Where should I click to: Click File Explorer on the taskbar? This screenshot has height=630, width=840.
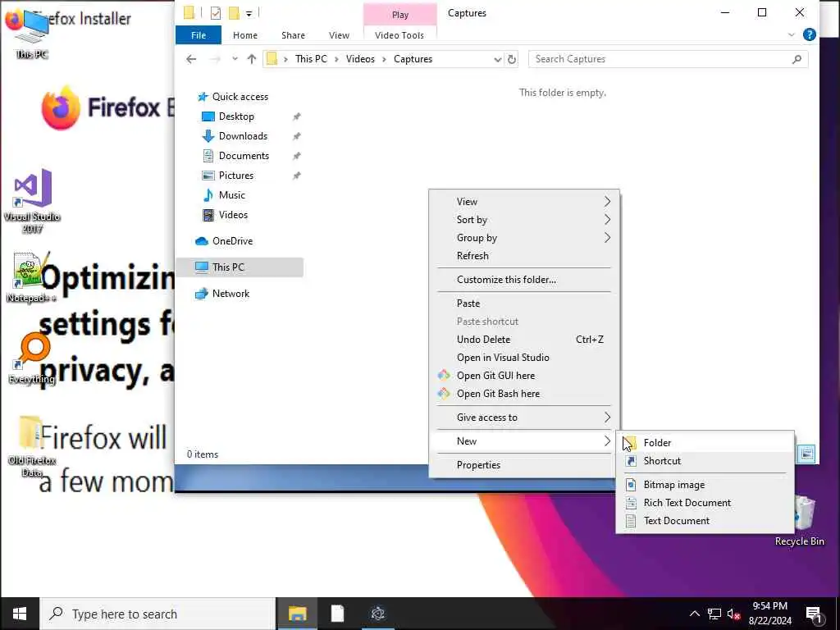pos(297,614)
